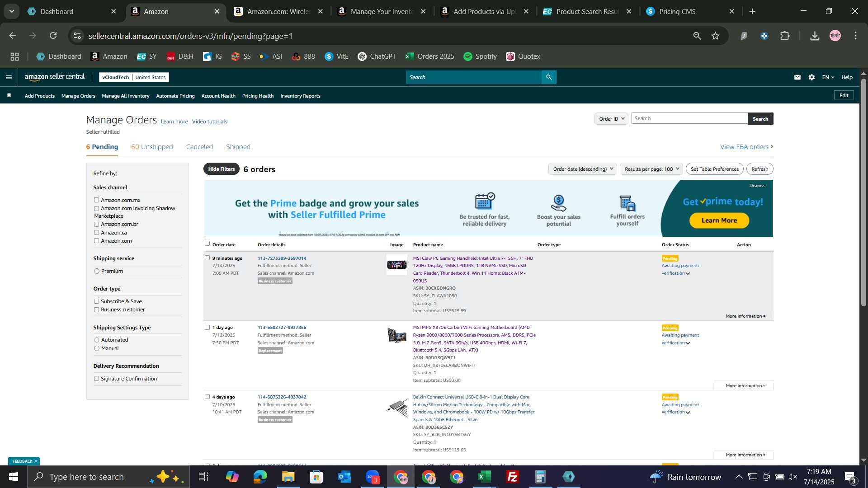Open Chrome's three-dot menu
Image resolution: width=868 pixels, height=488 pixels.
coord(856,36)
